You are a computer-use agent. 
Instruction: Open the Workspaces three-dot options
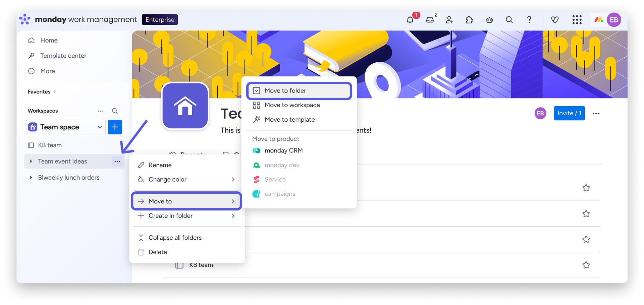[101, 111]
